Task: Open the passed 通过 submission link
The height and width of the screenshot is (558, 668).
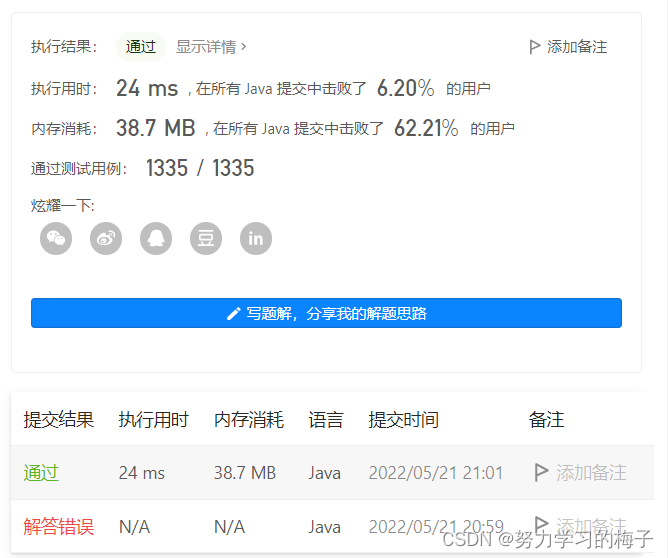Action: click(x=41, y=473)
